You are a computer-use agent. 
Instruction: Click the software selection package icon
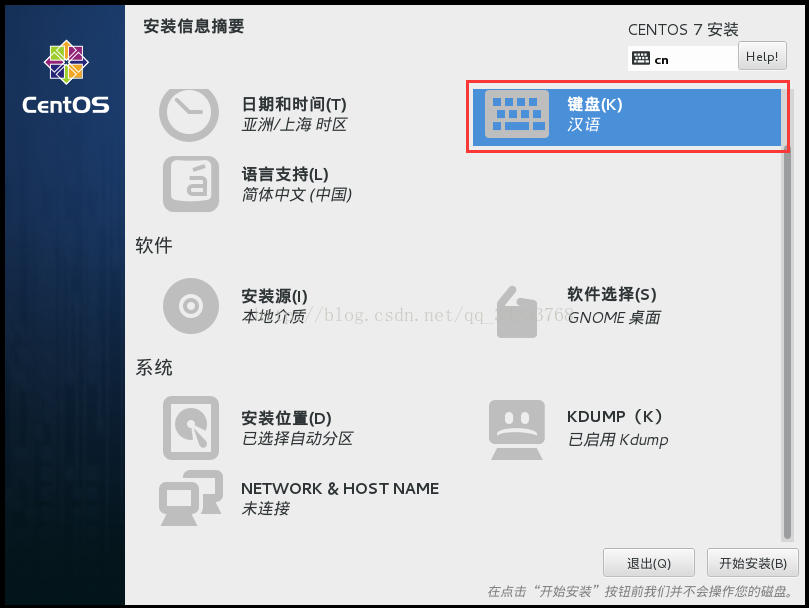tap(516, 312)
